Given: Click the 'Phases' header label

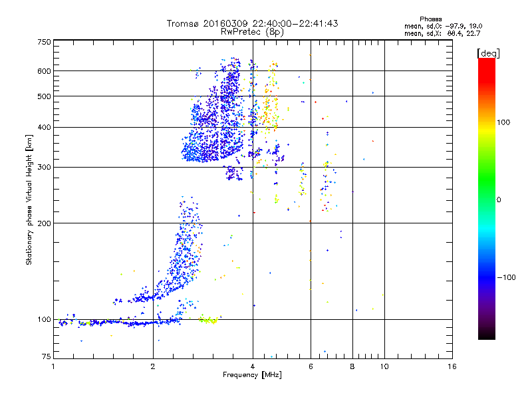Looking at the screenshot, I should click(430, 19).
